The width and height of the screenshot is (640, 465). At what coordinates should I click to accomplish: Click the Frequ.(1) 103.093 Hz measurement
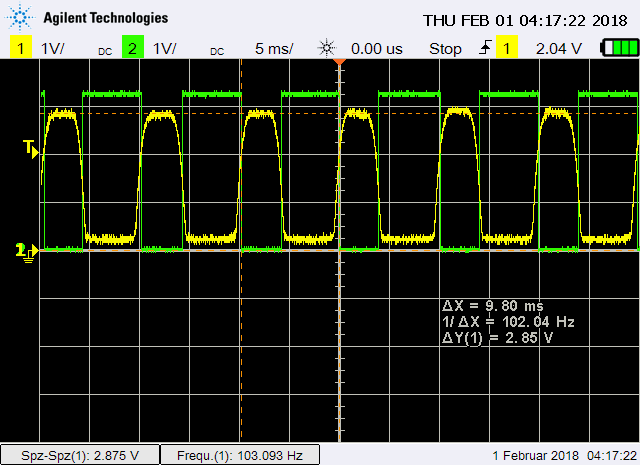click(x=240, y=455)
